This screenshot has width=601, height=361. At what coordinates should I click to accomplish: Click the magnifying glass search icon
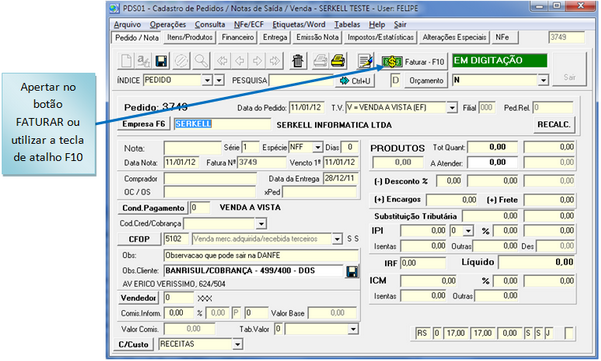pyautogui.click(x=201, y=61)
